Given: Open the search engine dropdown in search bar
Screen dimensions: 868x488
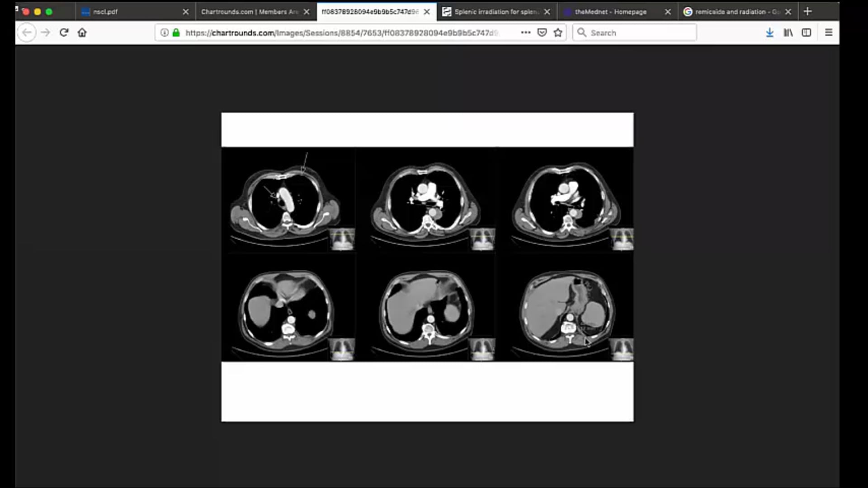Looking at the screenshot, I should tap(582, 33).
